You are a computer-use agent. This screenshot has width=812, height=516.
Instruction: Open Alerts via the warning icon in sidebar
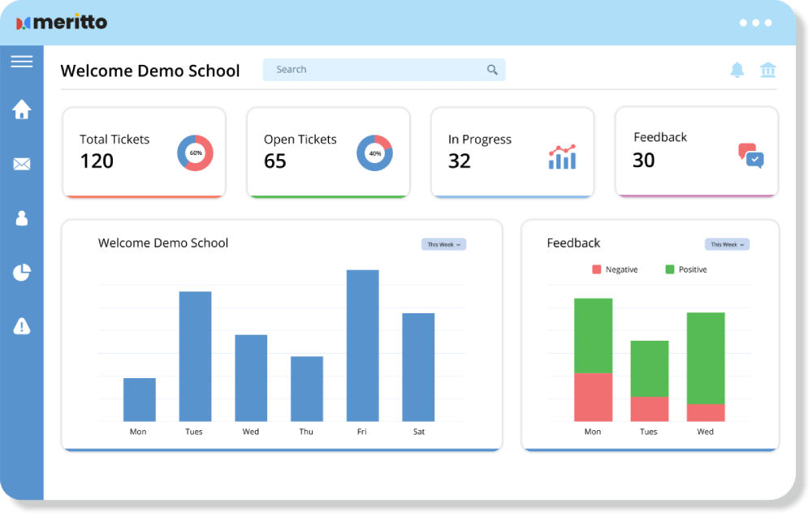pos(22,326)
